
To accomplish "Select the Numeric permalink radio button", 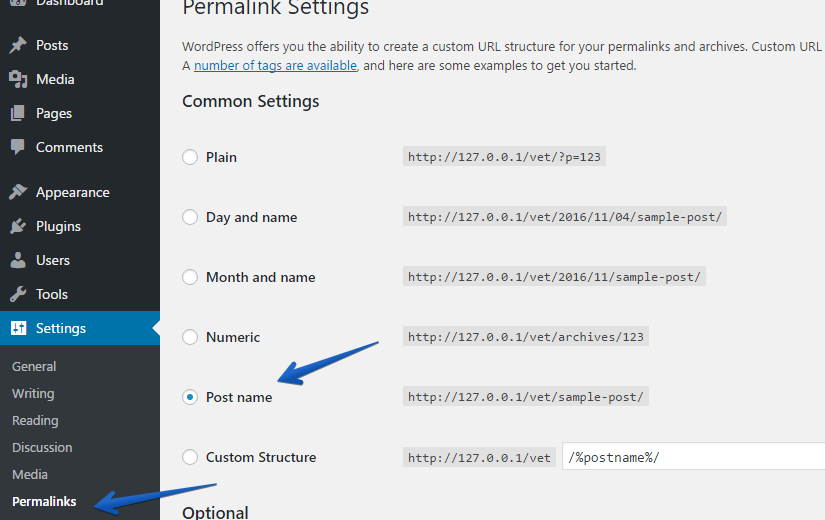I will tap(190, 337).
